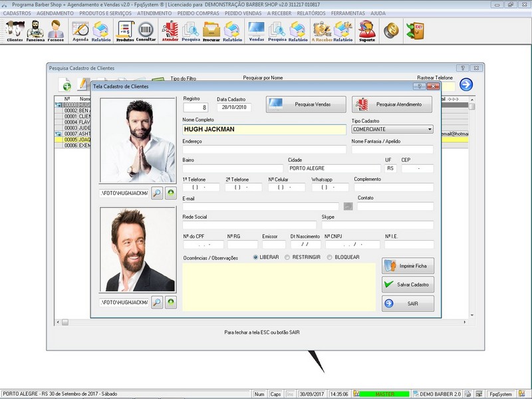532x399 pixels.
Task: Open the FERRAMENTAS menu
Action: pyautogui.click(x=348, y=13)
